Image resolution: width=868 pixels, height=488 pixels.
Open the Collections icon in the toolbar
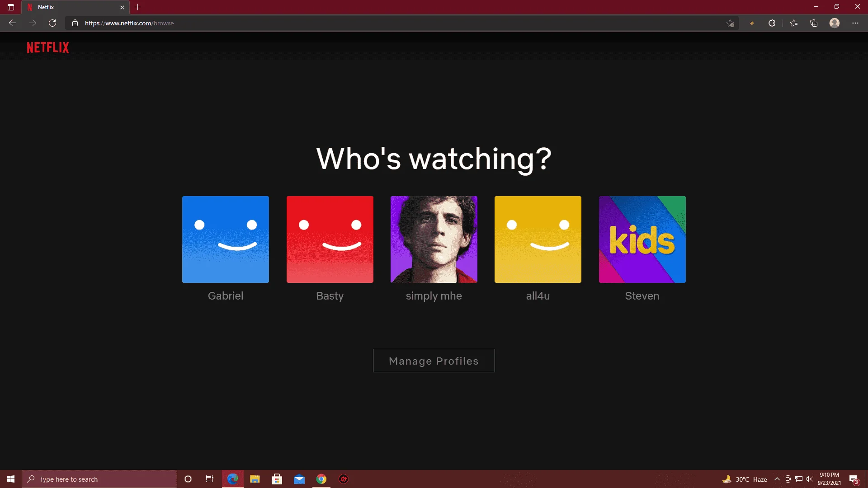(814, 23)
